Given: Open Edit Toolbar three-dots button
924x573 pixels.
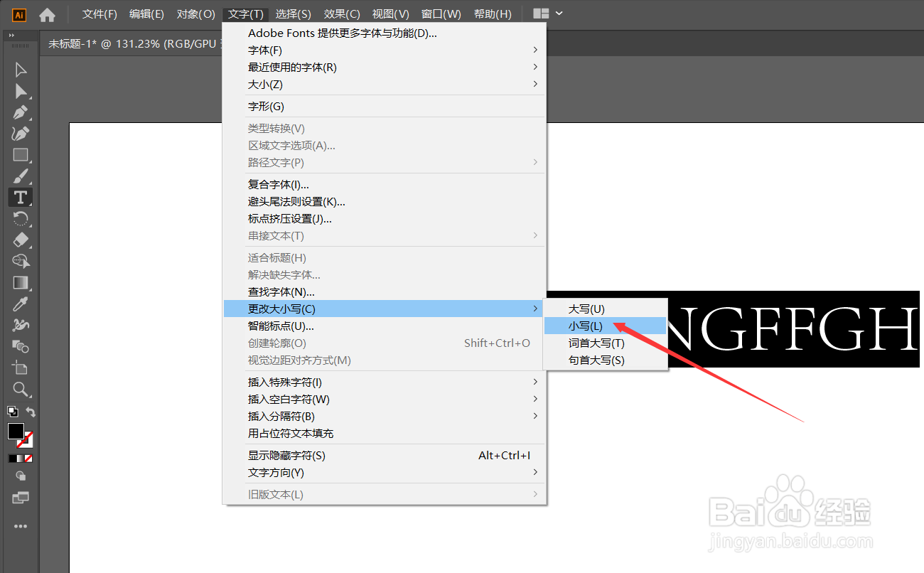Looking at the screenshot, I should 21,526.
